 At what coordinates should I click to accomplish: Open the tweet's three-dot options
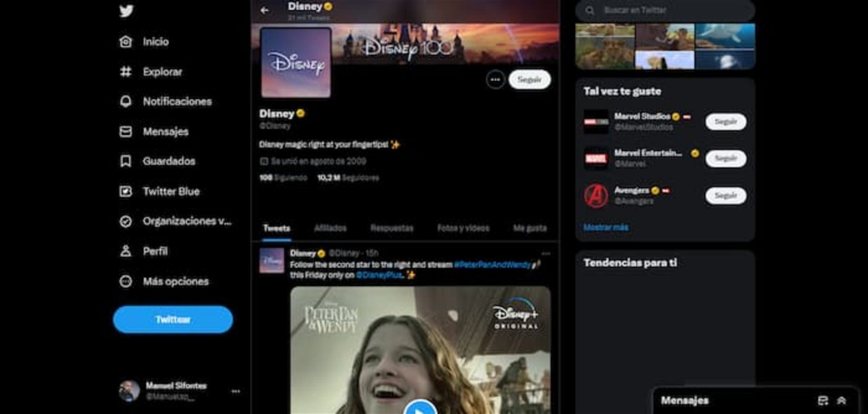[x=546, y=254]
